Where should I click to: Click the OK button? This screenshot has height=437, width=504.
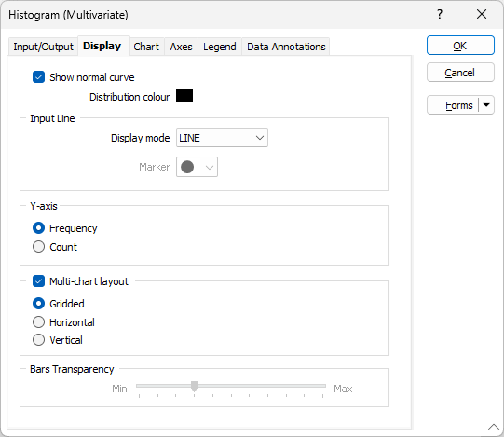(460, 46)
